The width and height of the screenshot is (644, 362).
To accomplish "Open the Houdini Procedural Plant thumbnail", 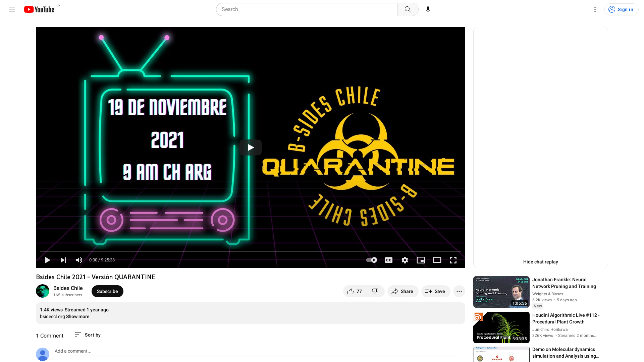I will click(501, 327).
